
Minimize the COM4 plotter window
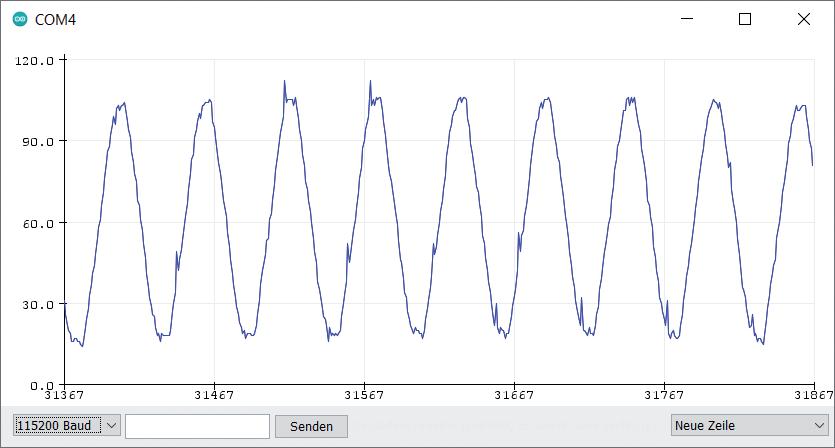click(687, 19)
